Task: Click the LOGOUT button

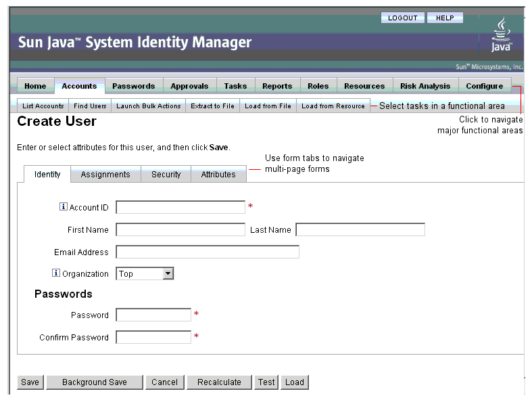Action: pyautogui.click(x=403, y=18)
